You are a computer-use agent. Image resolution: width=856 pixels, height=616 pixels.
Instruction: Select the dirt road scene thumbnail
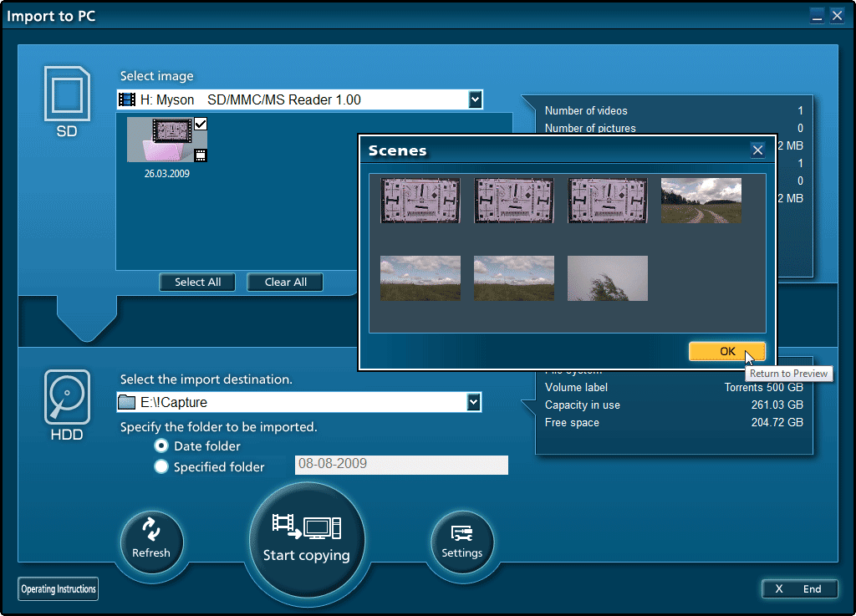(701, 201)
